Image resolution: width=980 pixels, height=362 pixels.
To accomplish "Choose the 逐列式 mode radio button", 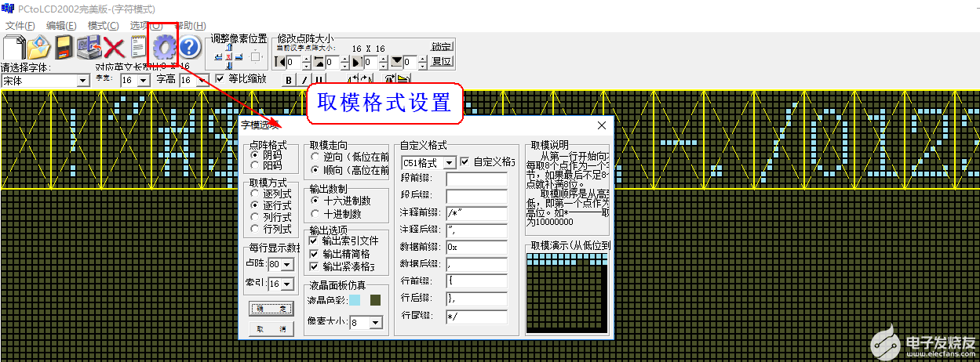I will coord(254,193).
